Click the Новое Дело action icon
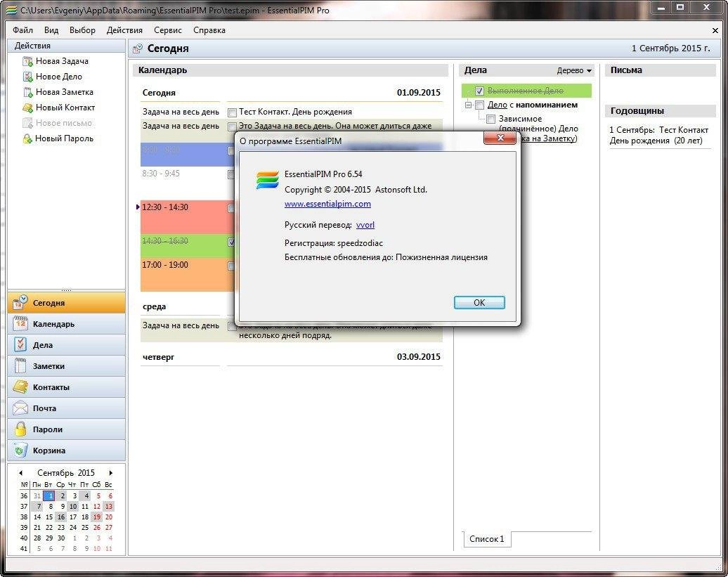Image resolution: width=728 pixels, height=577 pixels. [x=27, y=77]
